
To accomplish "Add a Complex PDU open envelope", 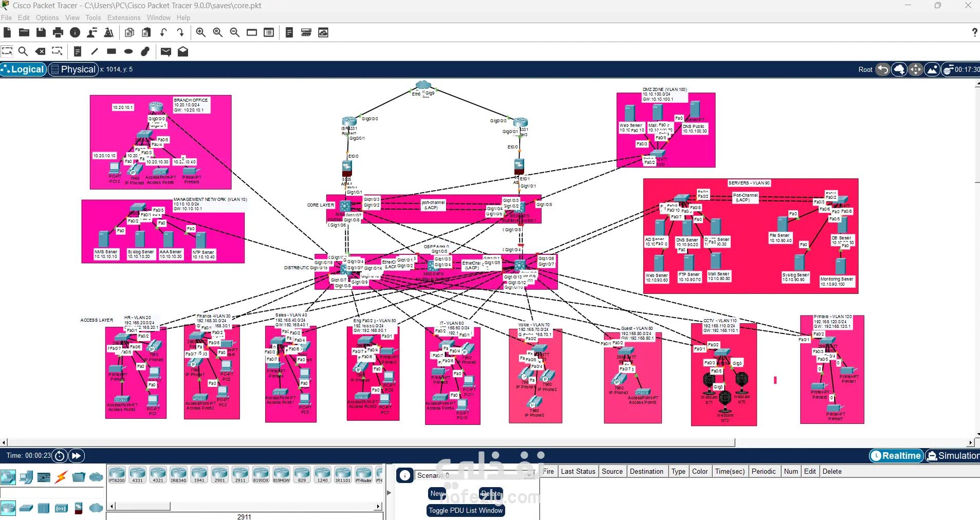I will point(183,51).
